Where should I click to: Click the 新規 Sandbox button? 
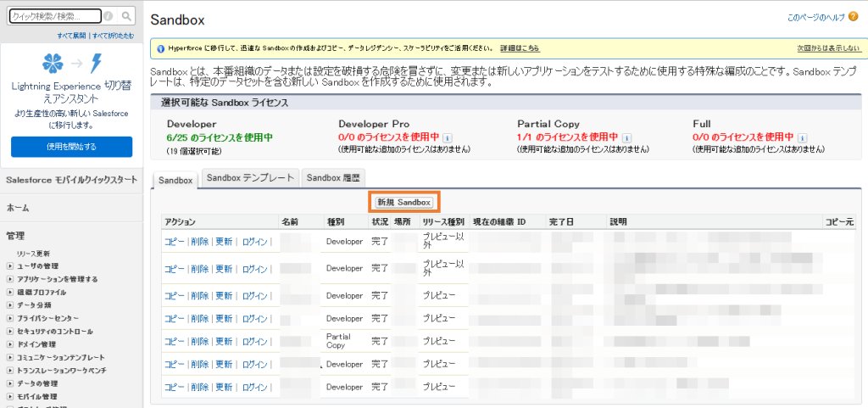404,203
